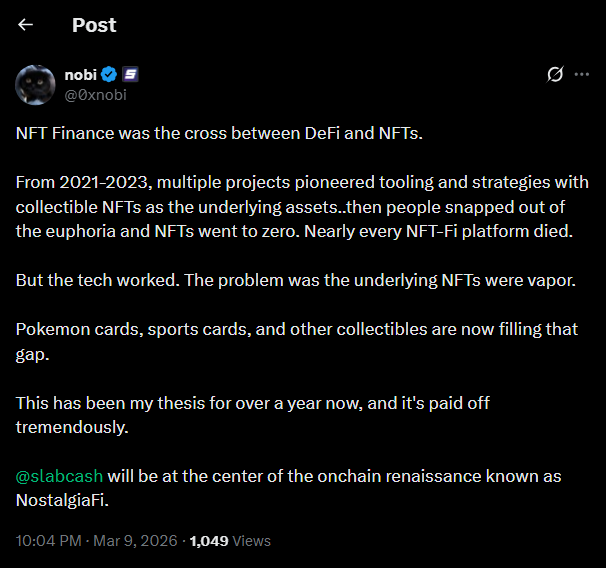Click the blue verified checkmark badge
The image size is (606, 568).
(x=110, y=74)
